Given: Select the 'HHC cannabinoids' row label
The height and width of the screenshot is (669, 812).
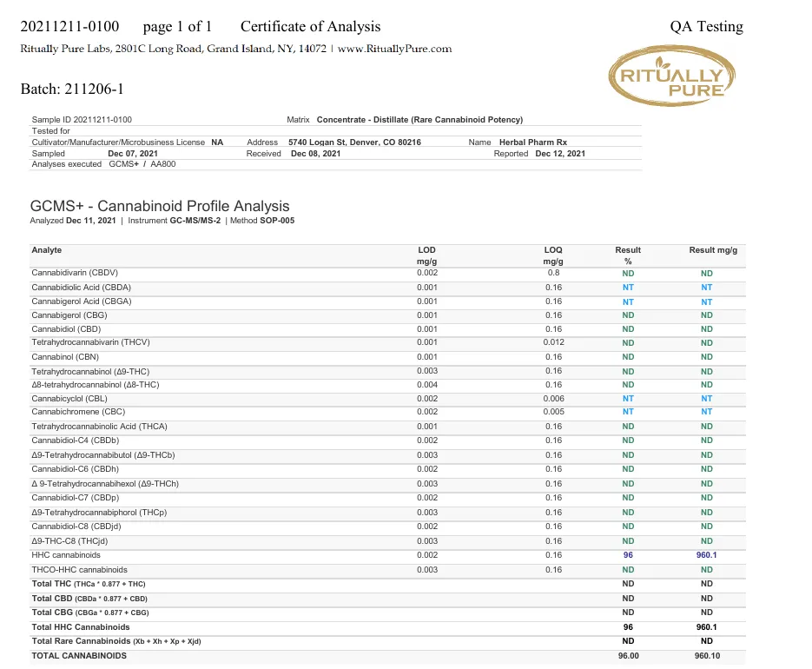Looking at the screenshot, I should coord(66,555).
